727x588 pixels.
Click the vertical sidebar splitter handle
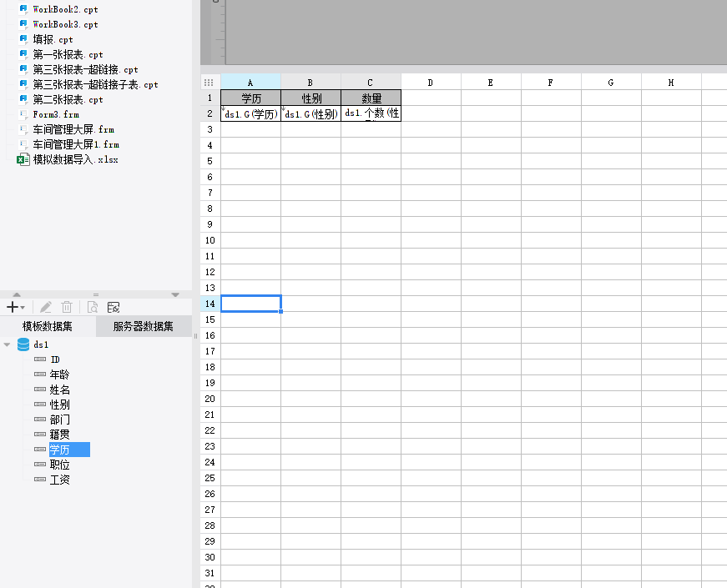click(195, 336)
